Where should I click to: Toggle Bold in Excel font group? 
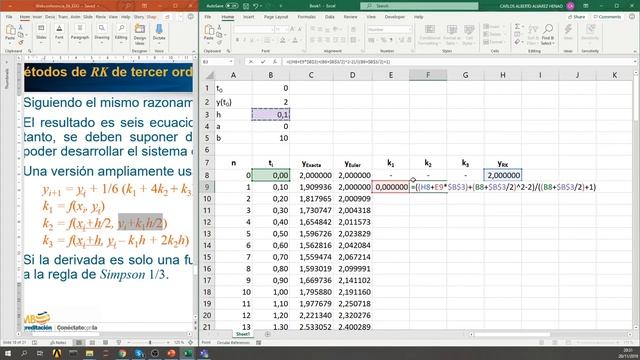237,40
